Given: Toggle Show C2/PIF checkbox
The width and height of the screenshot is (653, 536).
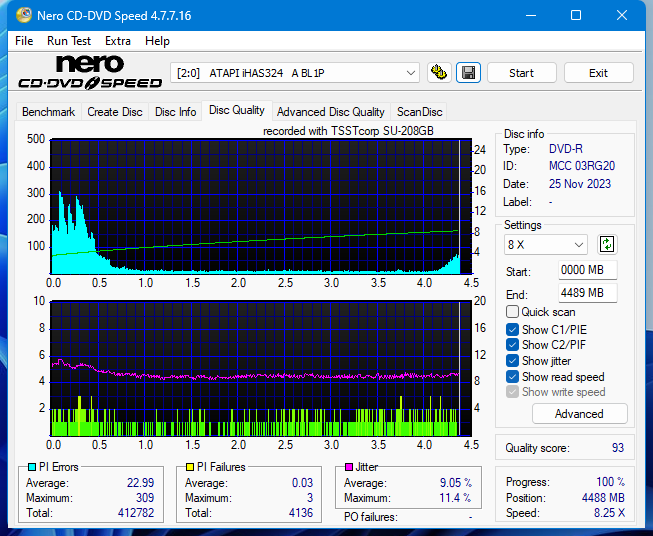Looking at the screenshot, I should (x=512, y=345).
